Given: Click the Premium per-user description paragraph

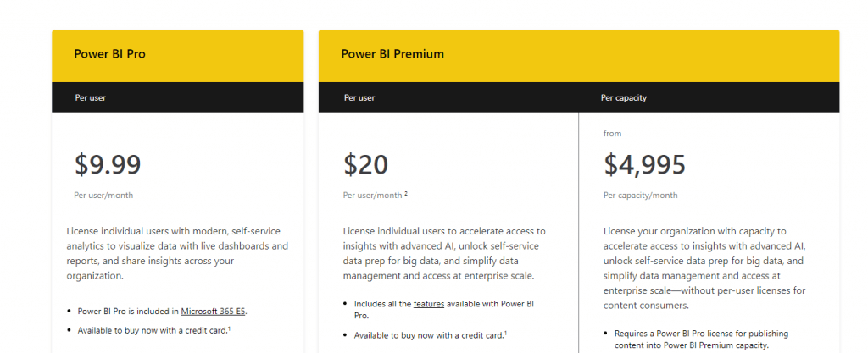Looking at the screenshot, I should click(x=444, y=252).
